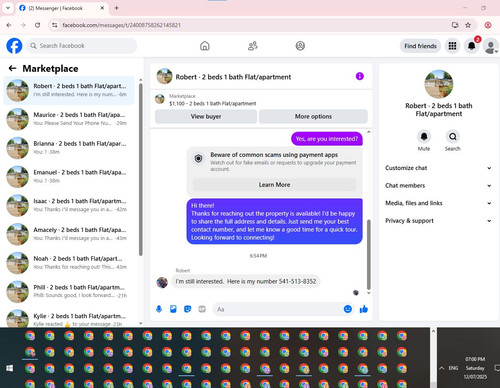Choose a GIF icon
The width and height of the screenshot is (500, 388).
202,309
